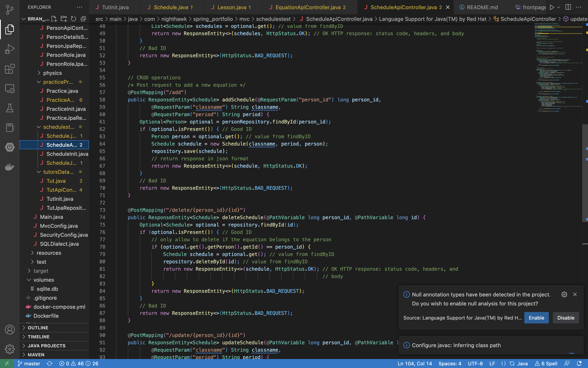The height and width of the screenshot is (368, 588).
Task: Open notification settings gear icon
Action: (564, 294)
